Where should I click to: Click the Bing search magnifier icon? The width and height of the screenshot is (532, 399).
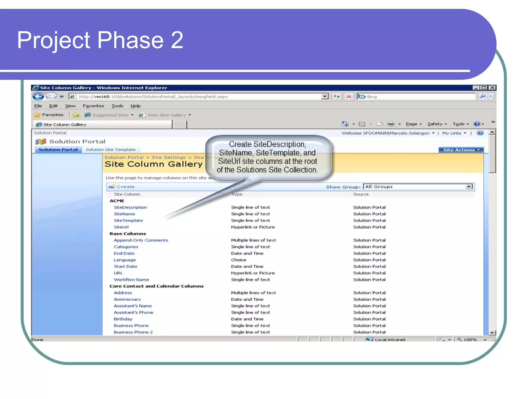[483, 96]
